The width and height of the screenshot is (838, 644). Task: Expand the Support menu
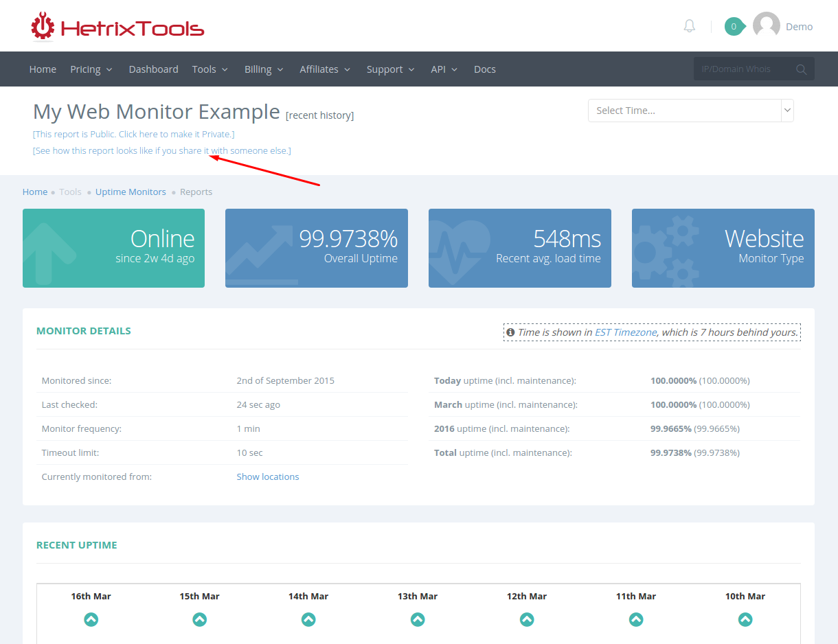point(390,69)
